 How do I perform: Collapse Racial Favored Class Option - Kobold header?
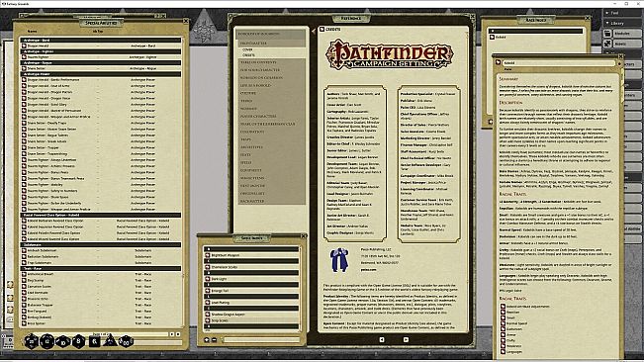pyautogui.click(x=101, y=215)
